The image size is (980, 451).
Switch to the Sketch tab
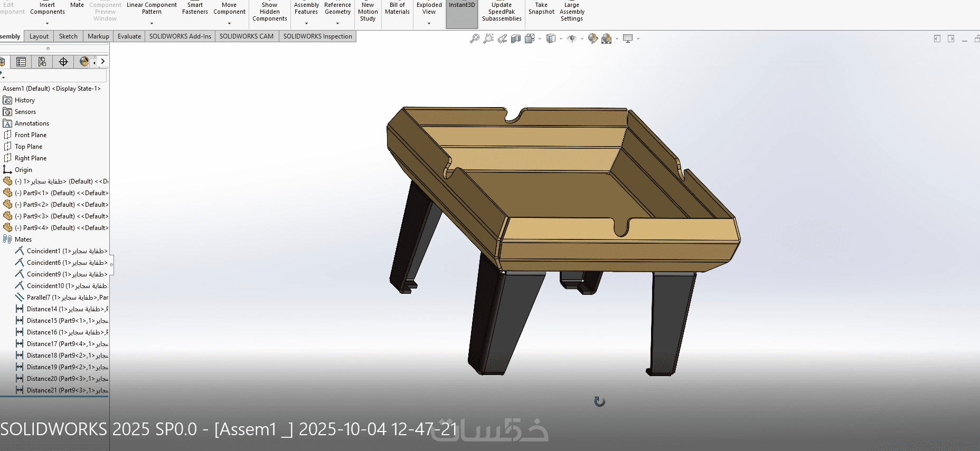point(68,36)
